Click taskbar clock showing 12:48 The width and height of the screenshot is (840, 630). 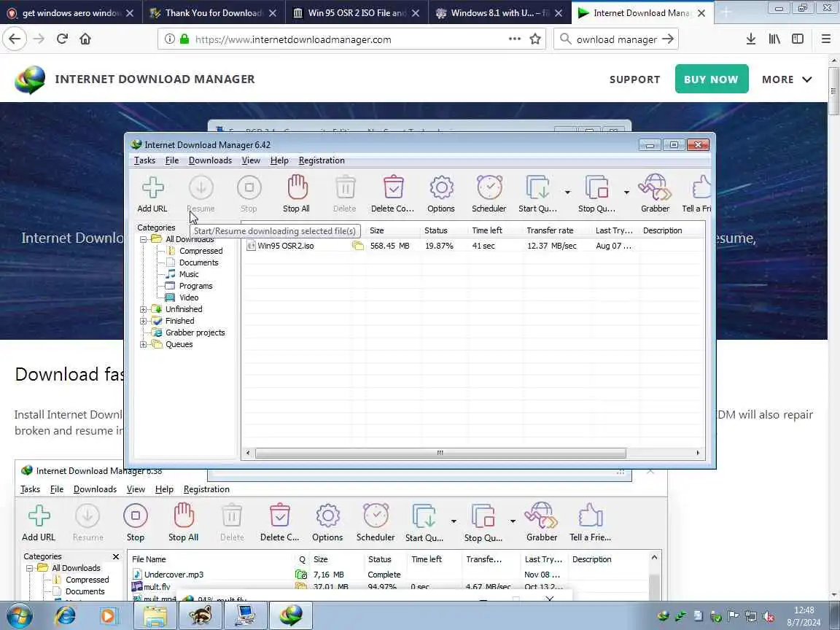(804, 610)
